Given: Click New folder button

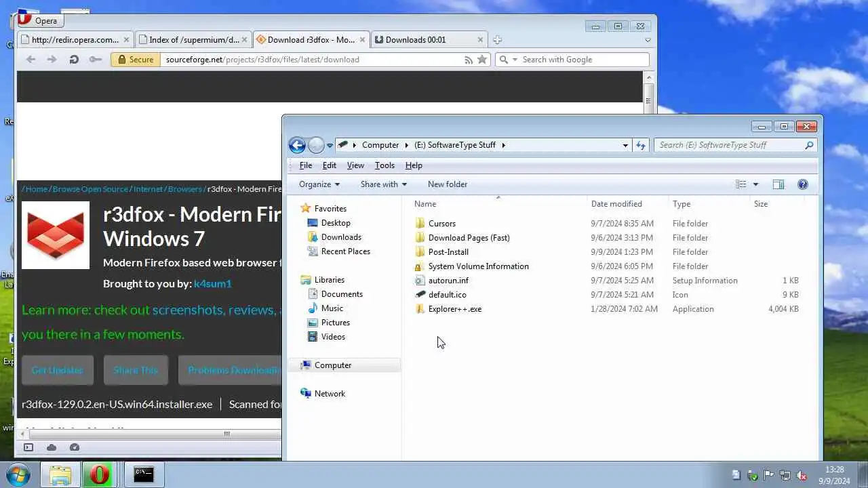Looking at the screenshot, I should (x=448, y=184).
